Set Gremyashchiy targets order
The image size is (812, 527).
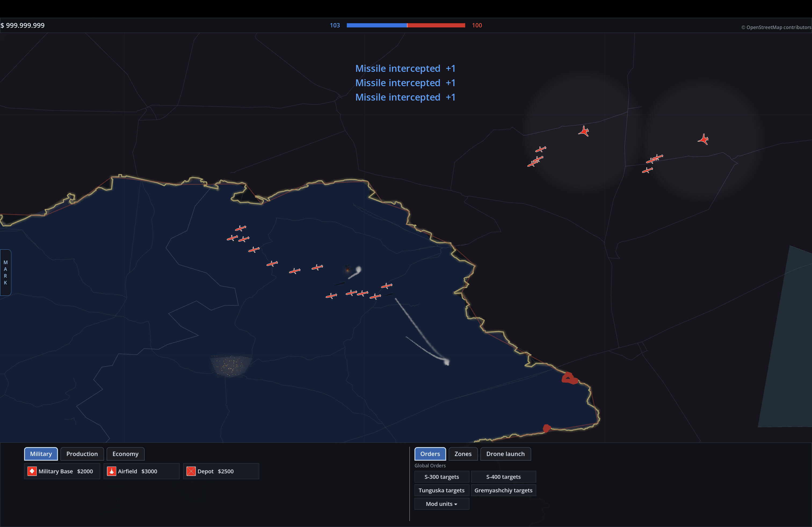[x=503, y=490]
